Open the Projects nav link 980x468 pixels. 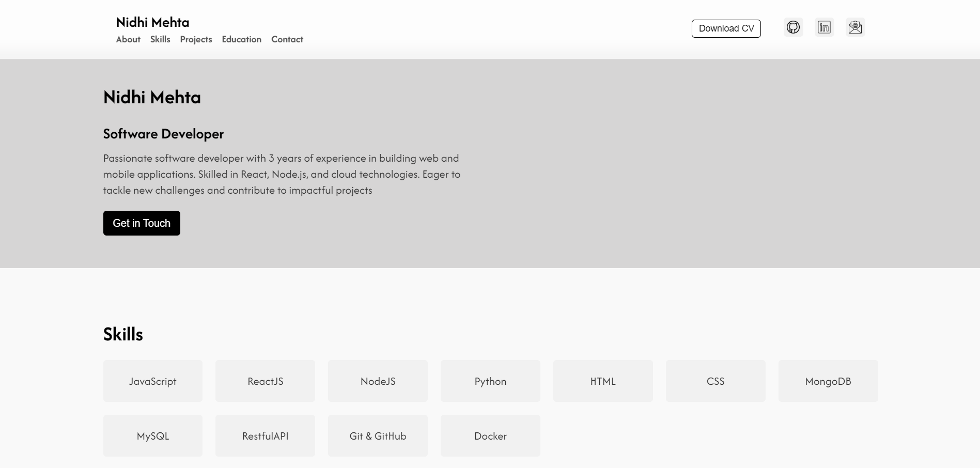(196, 39)
